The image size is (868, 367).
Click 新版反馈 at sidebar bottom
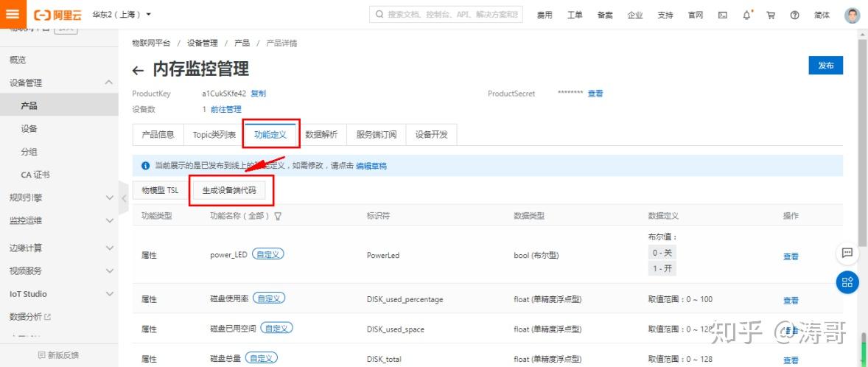pyautogui.click(x=59, y=354)
